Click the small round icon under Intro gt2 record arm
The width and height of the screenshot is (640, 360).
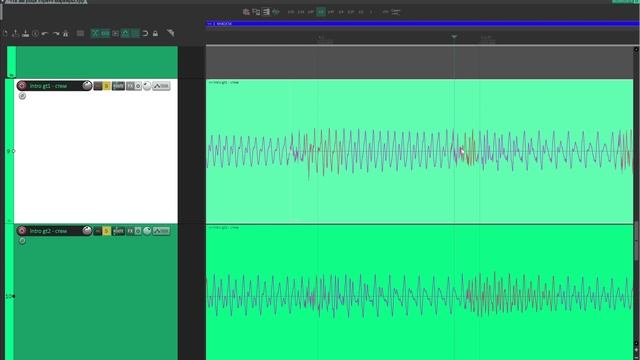pos(22,241)
